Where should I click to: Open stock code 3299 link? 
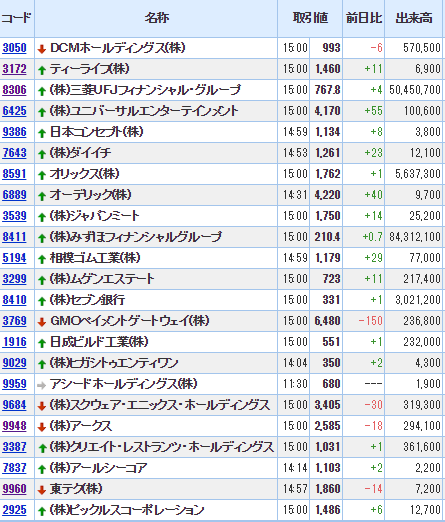[14, 279]
